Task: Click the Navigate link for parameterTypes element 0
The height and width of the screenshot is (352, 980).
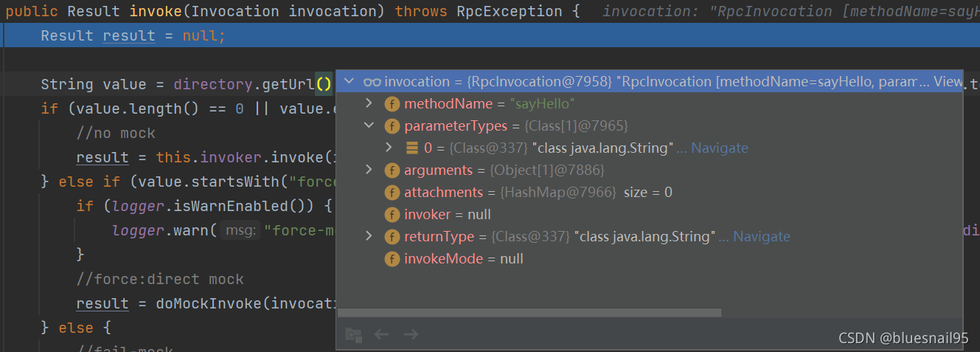Action: click(719, 148)
